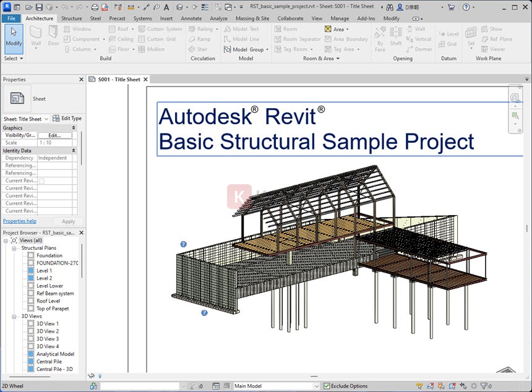Open the File menu

point(11,18)
